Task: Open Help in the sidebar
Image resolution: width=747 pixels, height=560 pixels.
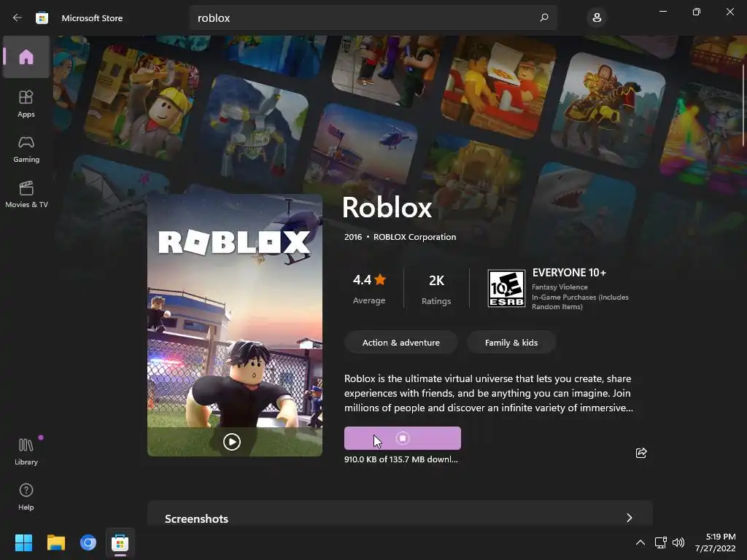Action: [26, 497]
